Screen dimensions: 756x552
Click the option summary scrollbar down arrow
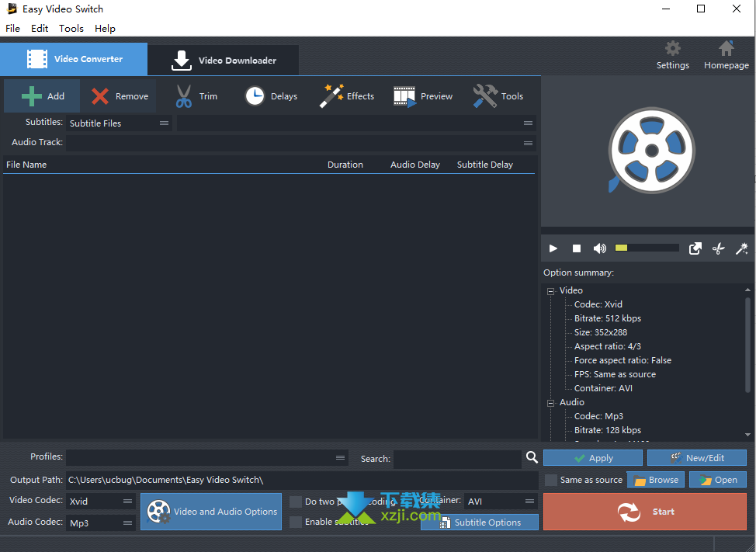click(x=747, y=434)
